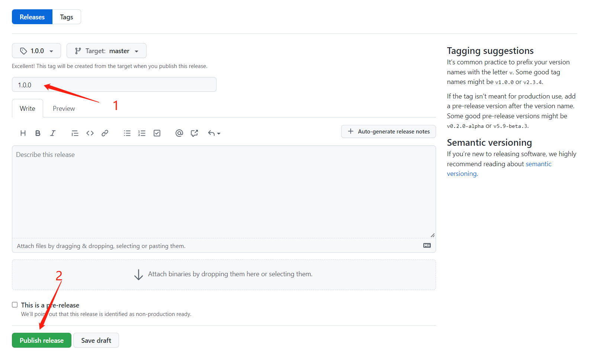This screenshot has width=603, height=364.
Task: Focus the release title field showing 1.0.0
Action: pos(114,84)
